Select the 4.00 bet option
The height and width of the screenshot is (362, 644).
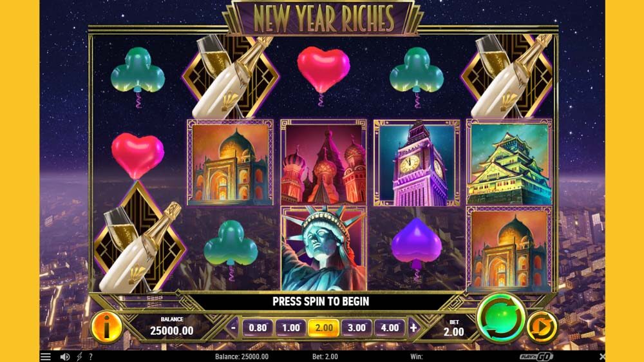click(390, 327)
